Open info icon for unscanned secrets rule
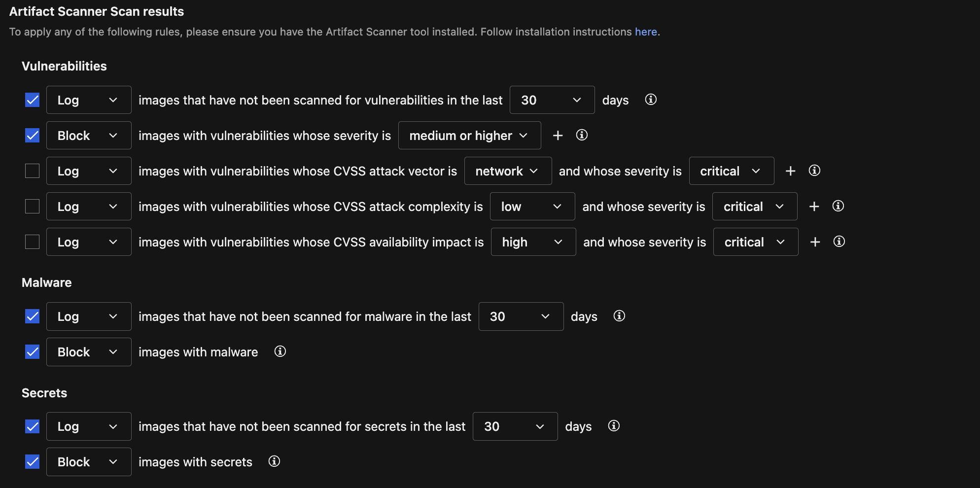980x488 pixels. (x=614, y=426)
